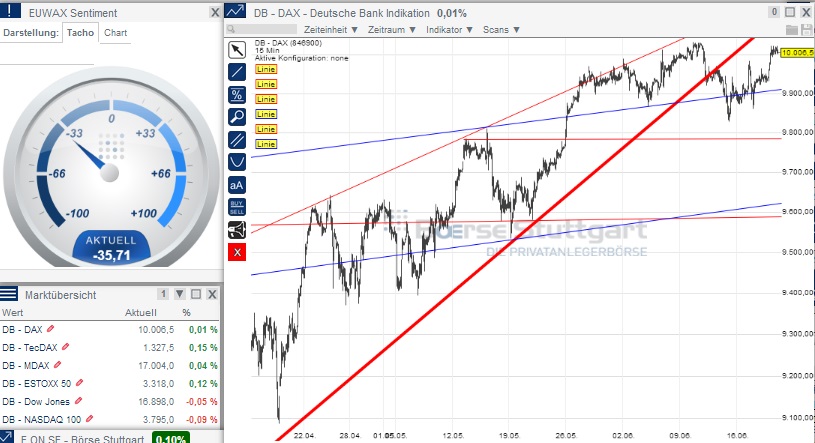
Task: Click the Marktübersicht list icon
Action: (x=9, y=294)
